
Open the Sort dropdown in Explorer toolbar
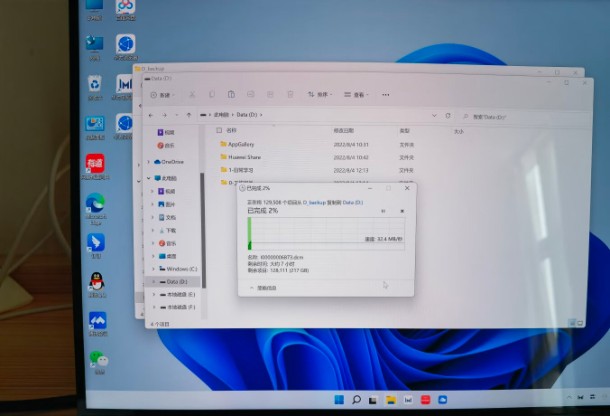[318, 95]
